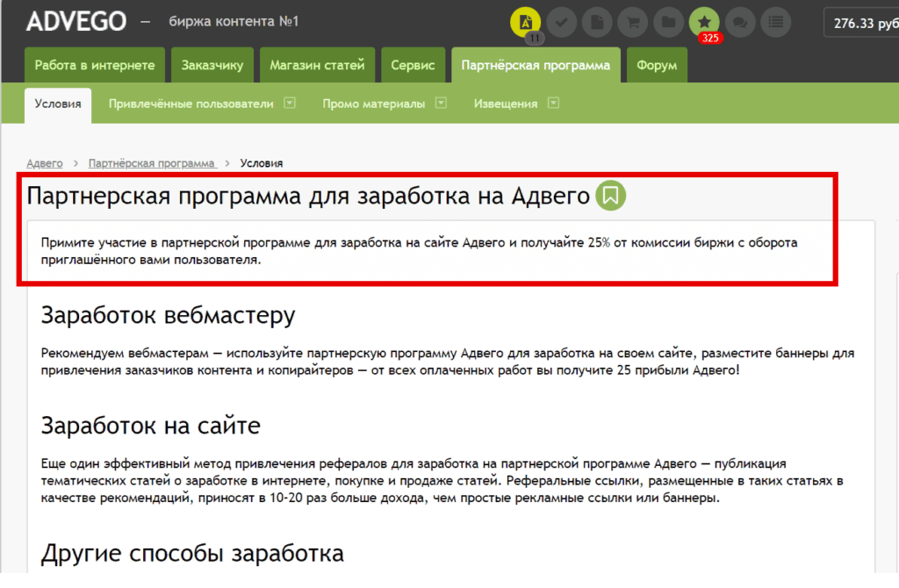Visit the Форум tab

(657, 65)
